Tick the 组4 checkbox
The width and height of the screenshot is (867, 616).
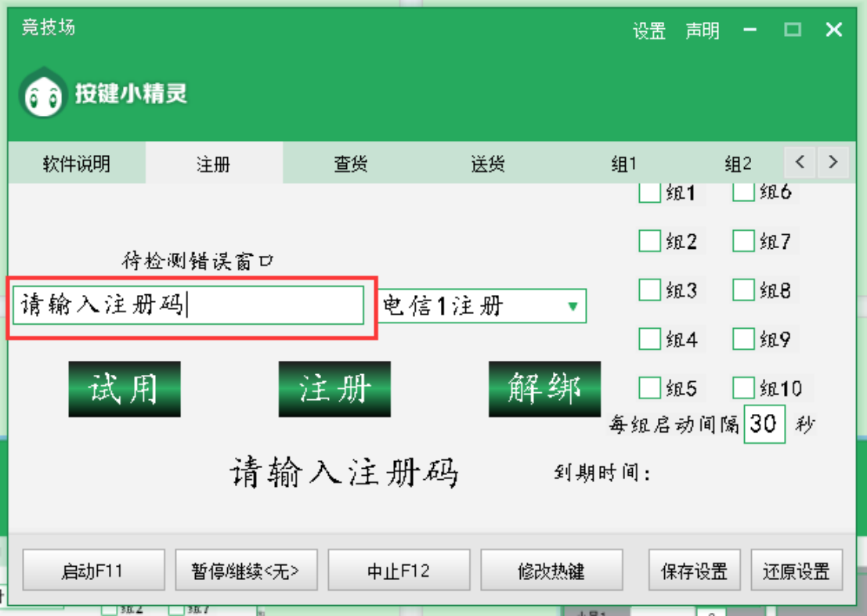click(x=649, y=339)
